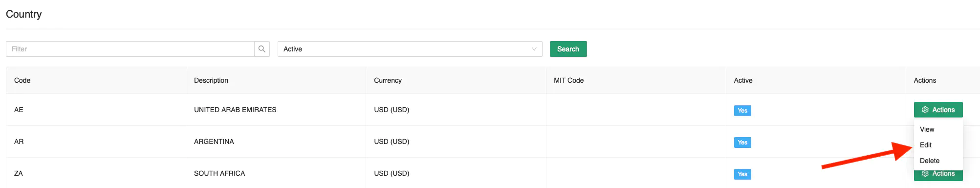
Task: Click USD (USD) currency for South Africa
Action: tap(392, 173)
